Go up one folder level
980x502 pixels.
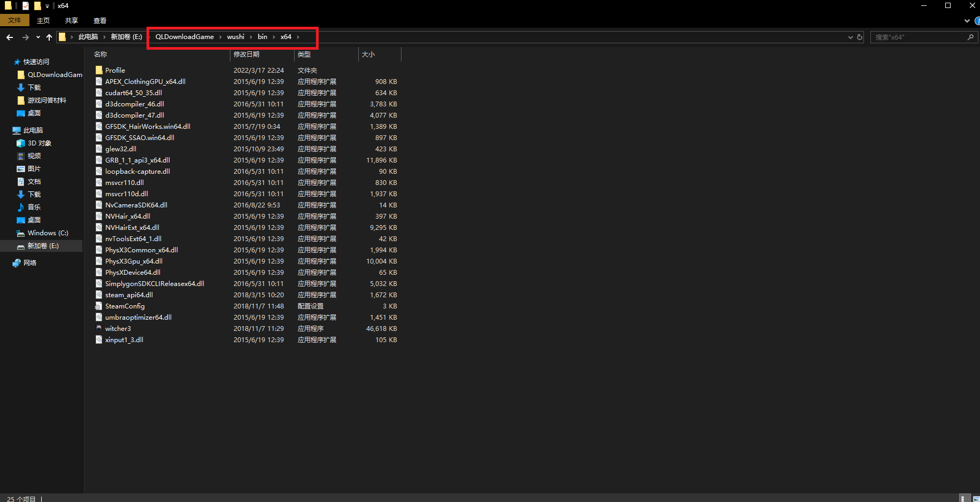click(49, 37)
